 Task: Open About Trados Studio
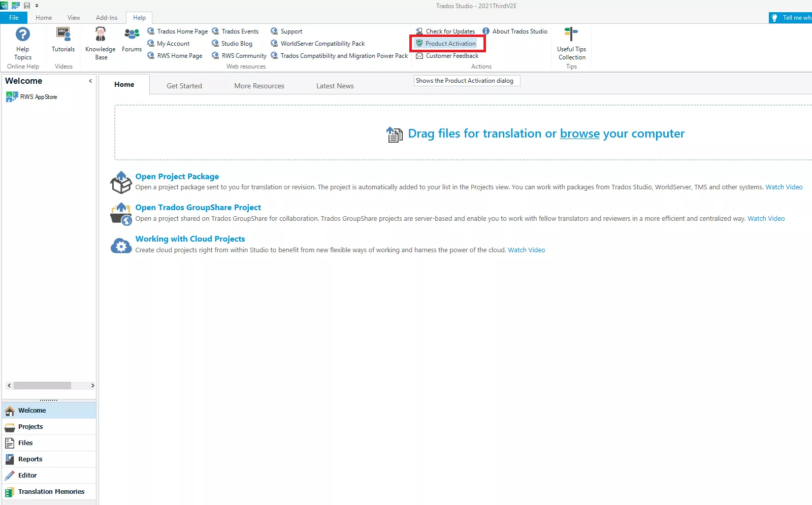click(x=515, y=31)
